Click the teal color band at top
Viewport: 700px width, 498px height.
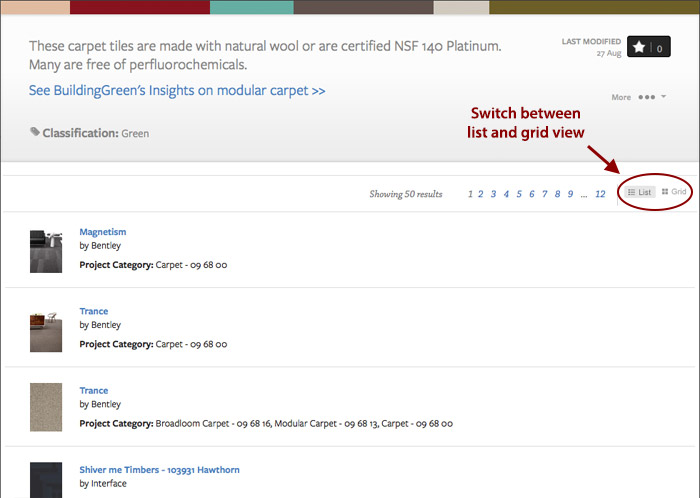point(251,7)
